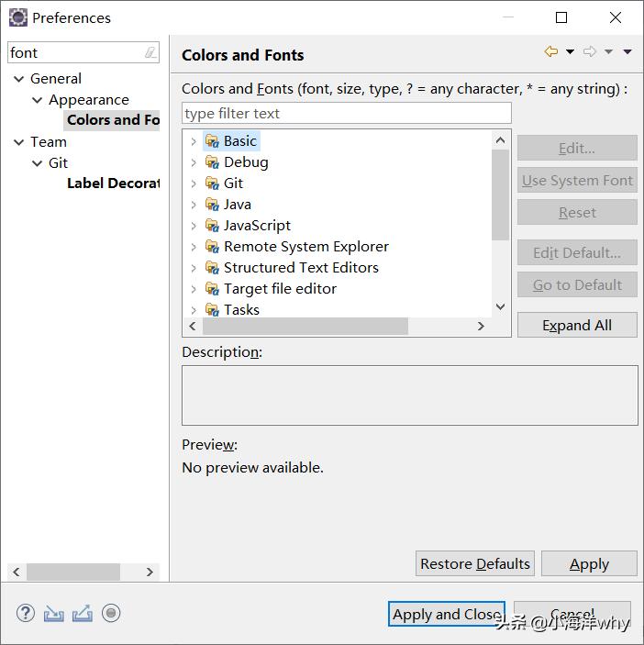Focus the 'type filter text' field

[347, 113]
